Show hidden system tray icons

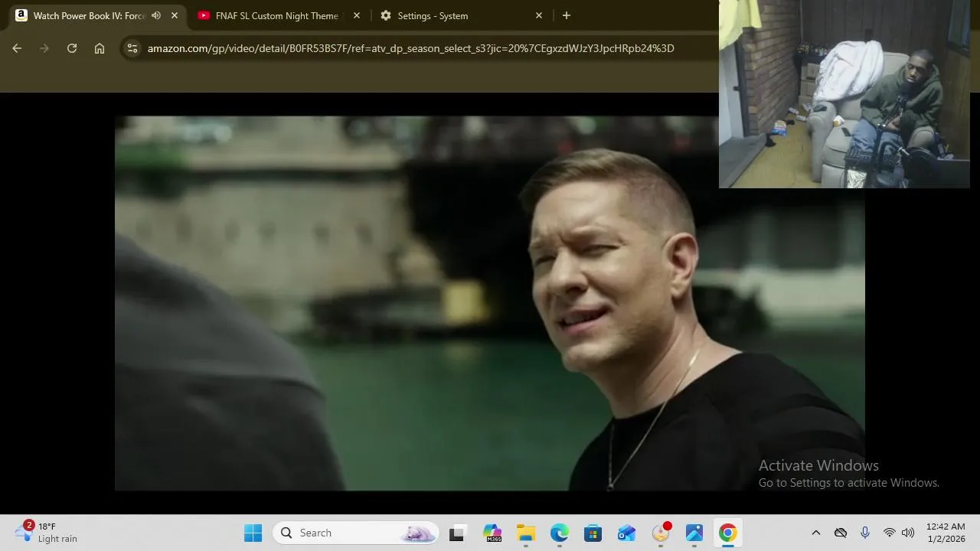click(x=816, y=533)
